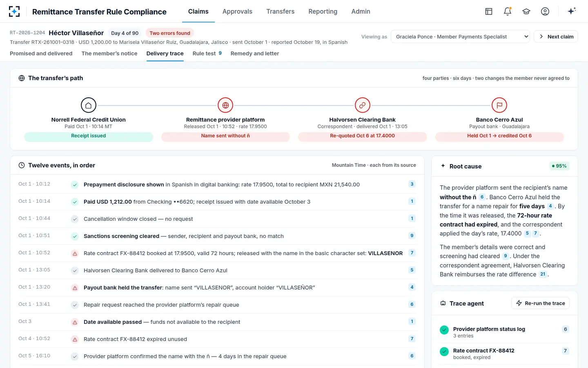Click warning icon on payout bank held row

click(x=75, y=288)
